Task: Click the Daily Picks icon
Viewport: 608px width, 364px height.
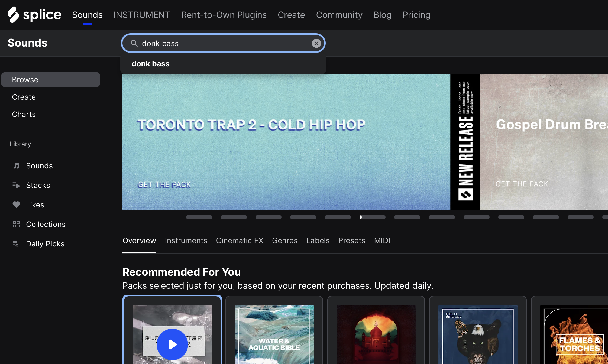Action: (x=16, y=244)
